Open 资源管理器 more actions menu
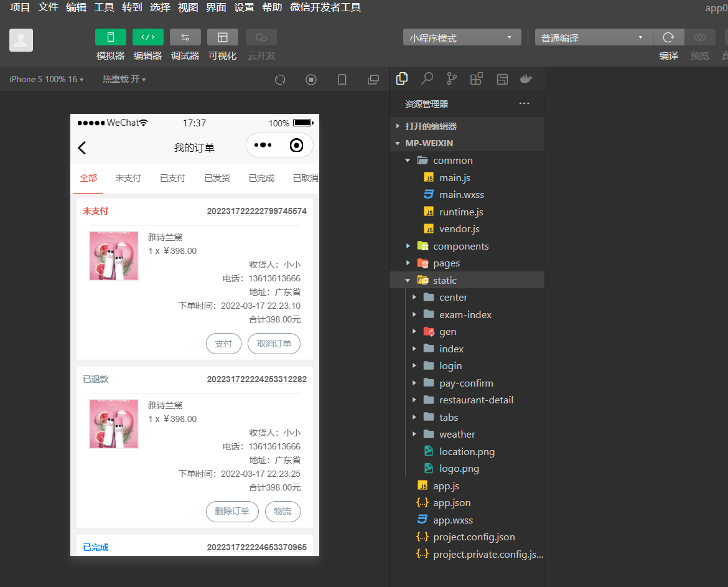This screenshot has height=587, width=728. pos(524,103)
